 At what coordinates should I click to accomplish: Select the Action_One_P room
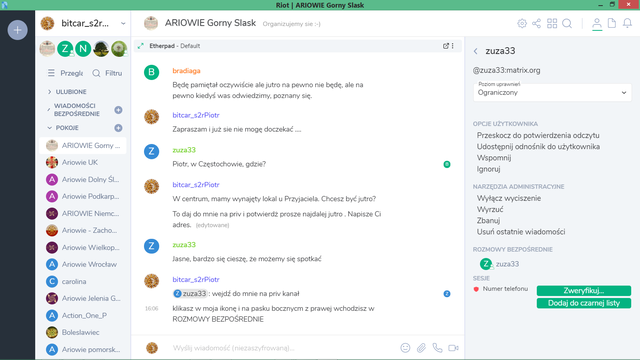(x=83, y=316)
